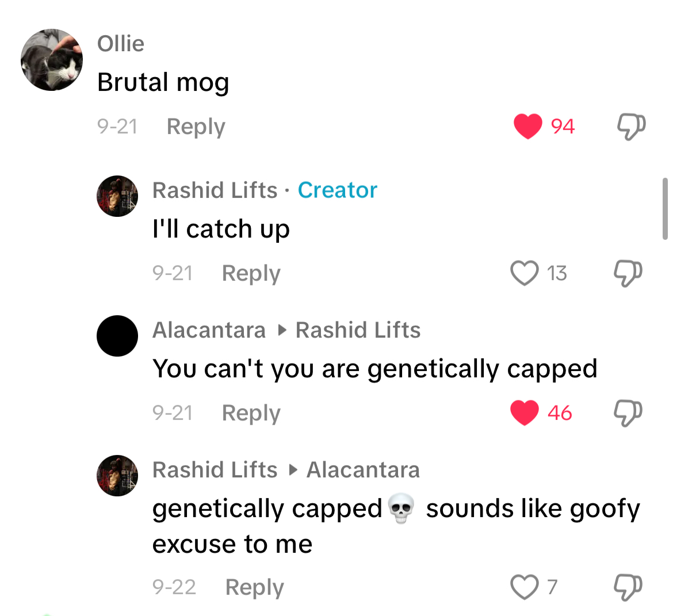Dislike Ollie's "Brutal mog" comment
The height and width of the screenshot is (616, 673).
(x=631, y=126)
